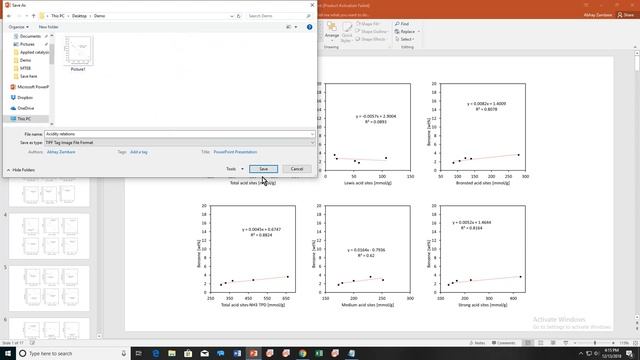
Task: Select OneDrive in the navigation pane
Action: click(x=26, y=108)
